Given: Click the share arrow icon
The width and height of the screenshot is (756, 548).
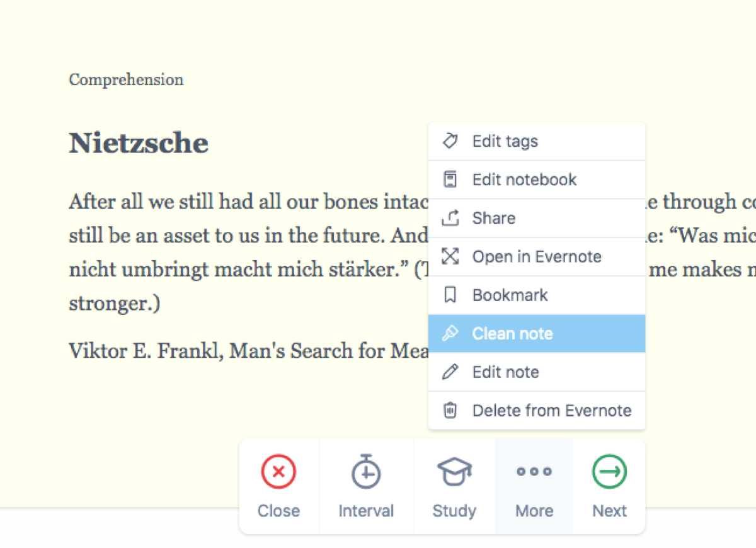Looking at the screenshot, I should [450, 218].
